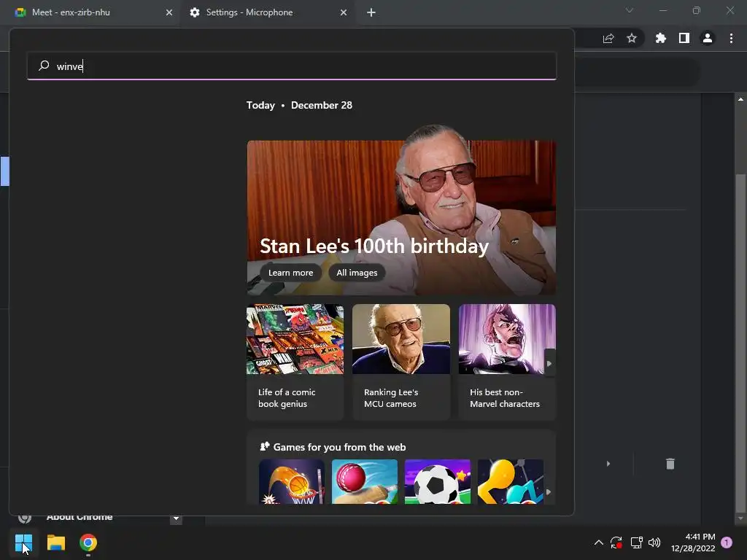Open the clock showing 4:41 PM
This screenshot has height=560, width=747.
(x=693, y=542)
